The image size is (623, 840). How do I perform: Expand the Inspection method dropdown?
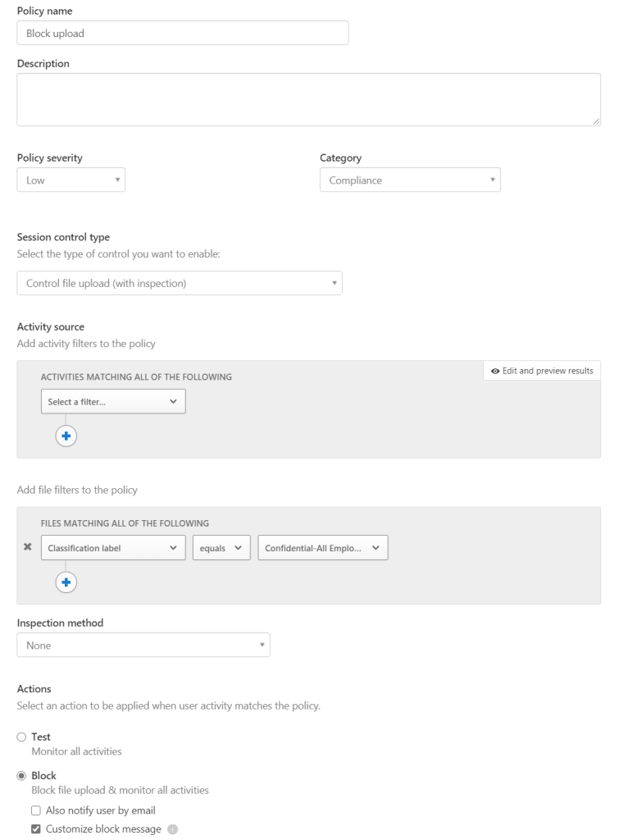click(143, 646)
